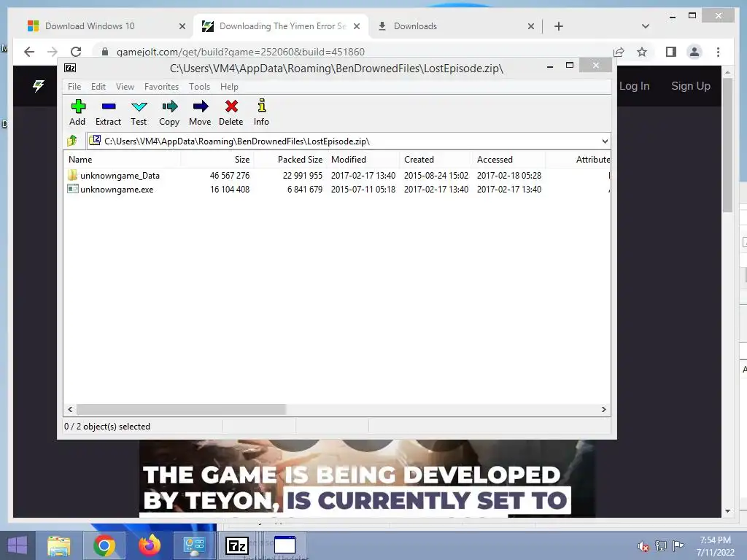This screenshot has height=560, width=747.
Task: Click the Chrome page vertical scrollbar
Action: [727, 145]
